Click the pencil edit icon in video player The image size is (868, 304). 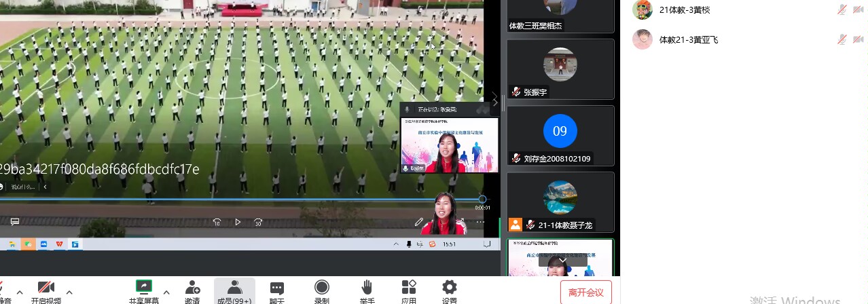point(419,222)
